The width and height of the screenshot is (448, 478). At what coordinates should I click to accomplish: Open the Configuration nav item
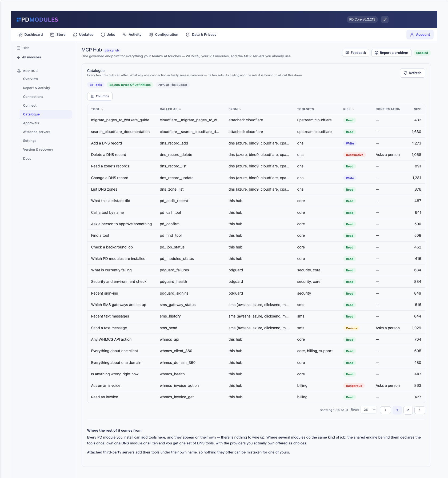click(x=164, y=35)
